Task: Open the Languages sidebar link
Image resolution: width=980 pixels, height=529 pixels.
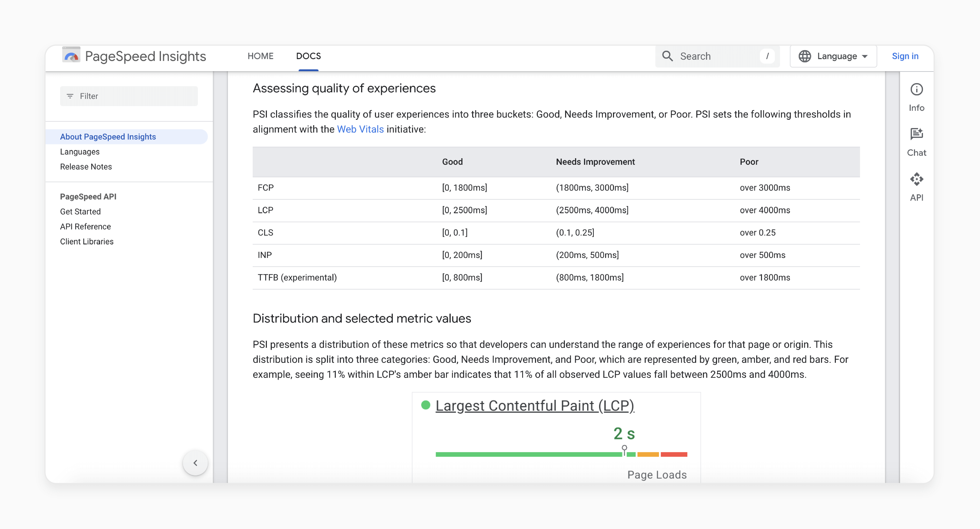Action: [80, 151]
